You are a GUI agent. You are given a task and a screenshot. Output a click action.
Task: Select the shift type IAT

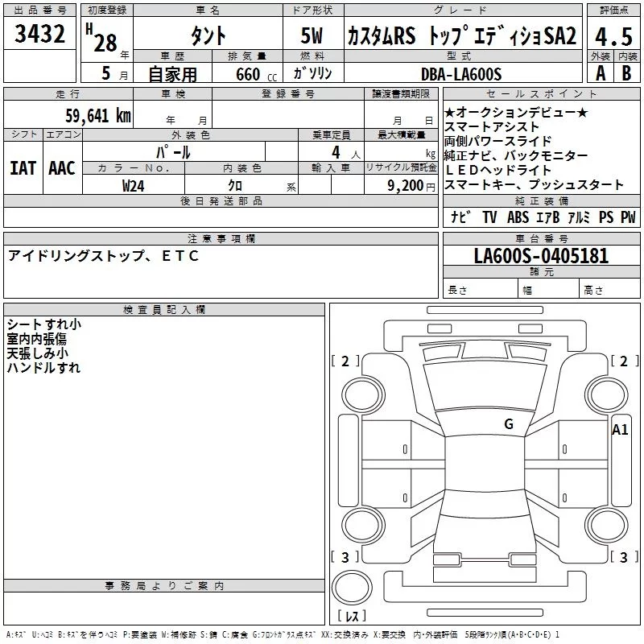[23, 168]
